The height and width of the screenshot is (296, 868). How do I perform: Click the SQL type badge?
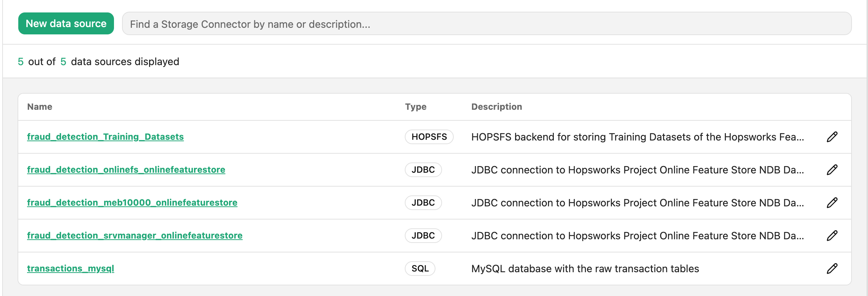(x=420, y=269)
